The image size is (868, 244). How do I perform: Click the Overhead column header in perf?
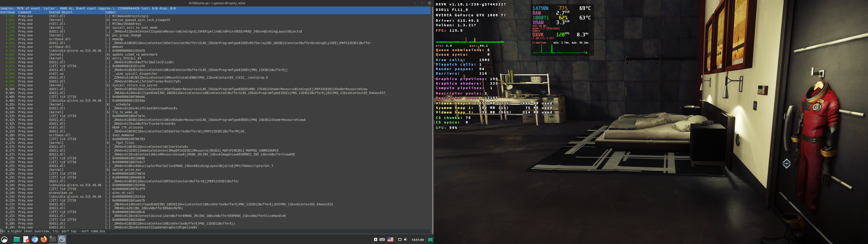(x=7, y=12)
